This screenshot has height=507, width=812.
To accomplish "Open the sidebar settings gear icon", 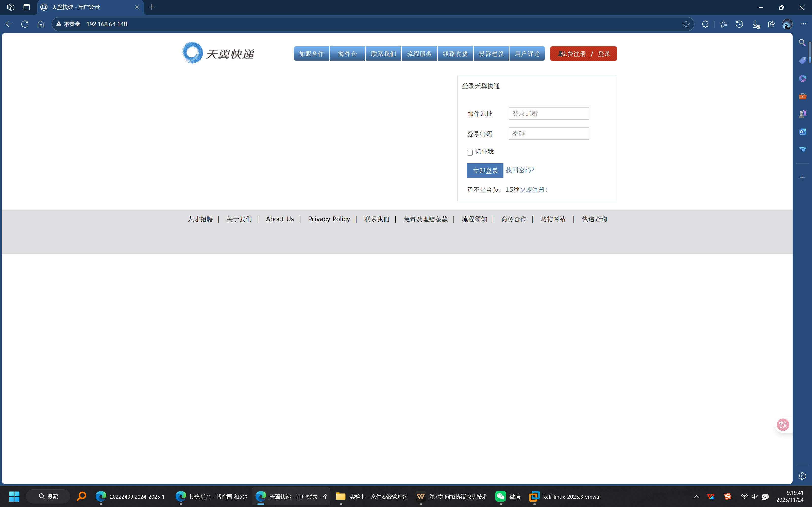I will pos(802,476).
